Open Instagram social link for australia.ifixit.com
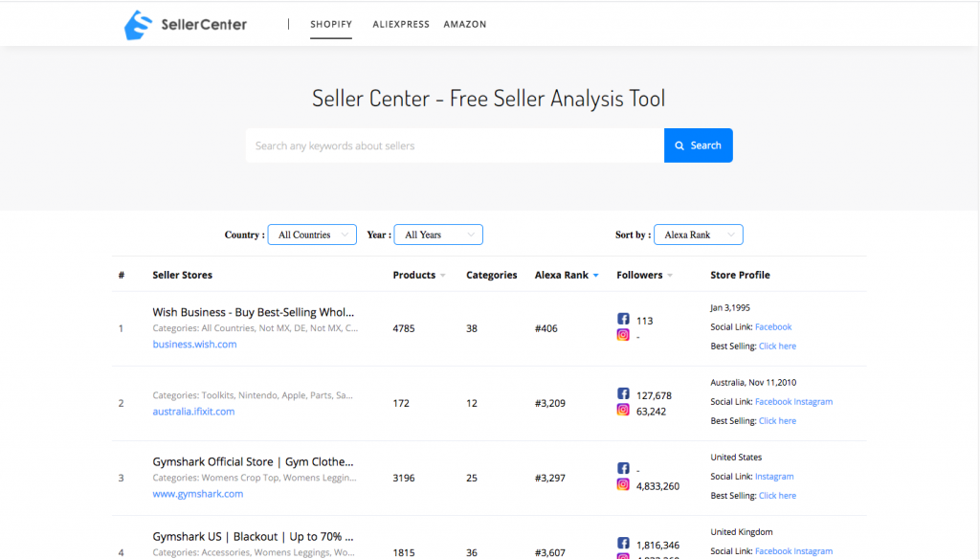Image resolution: width=980 pixels, height=559 pixels. [x=813, y=402]
